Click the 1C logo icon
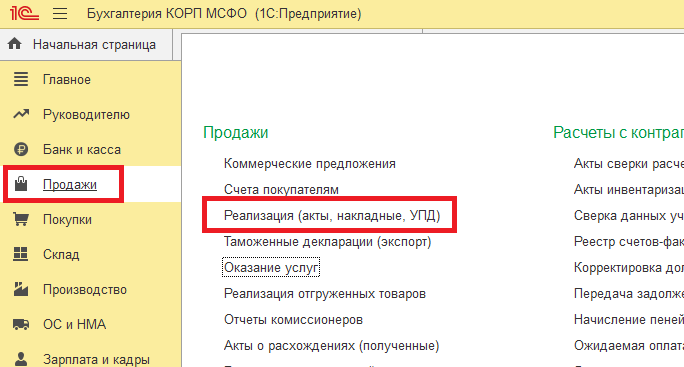The height and width of the screenshot is (367, 684). [x=24, y=13]
